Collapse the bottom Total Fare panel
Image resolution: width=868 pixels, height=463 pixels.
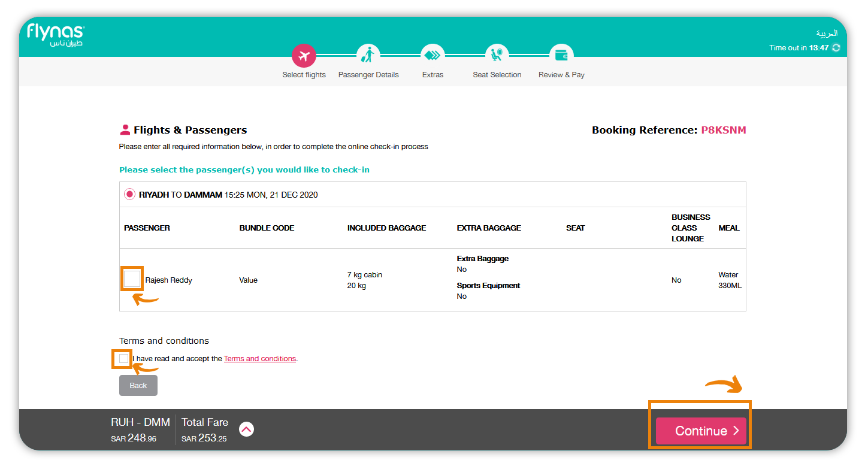click(246, 429)
